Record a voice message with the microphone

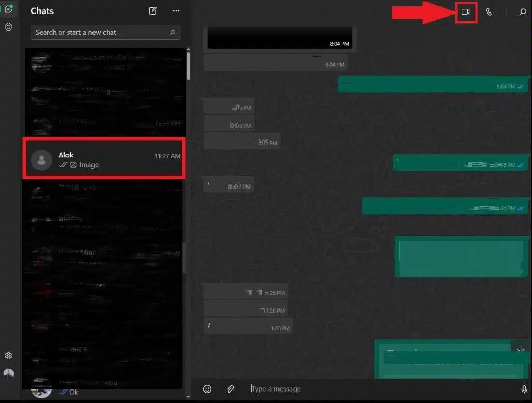pyautogui.click(x=523, y=388)
